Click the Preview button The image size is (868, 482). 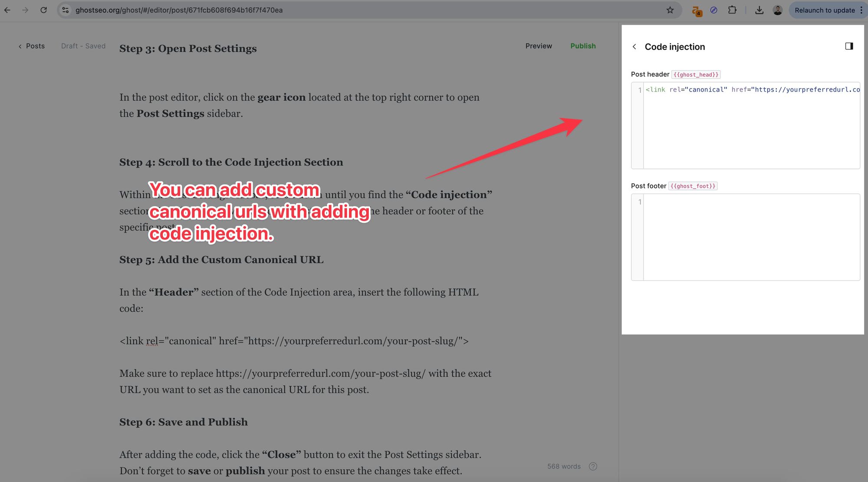pyautogui.click(x=539, y=46)
